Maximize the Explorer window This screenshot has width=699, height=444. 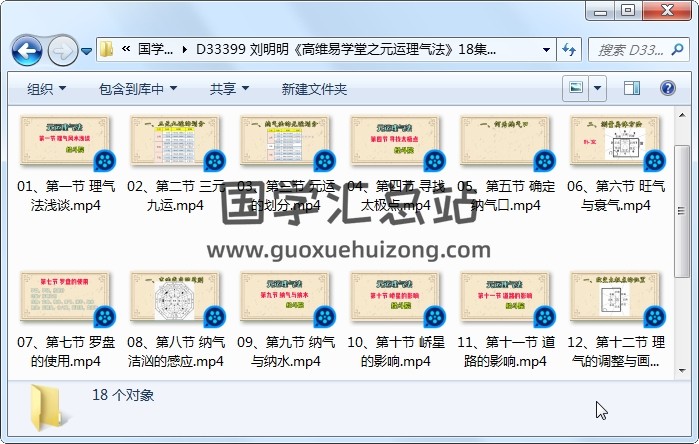click(628, 11)
